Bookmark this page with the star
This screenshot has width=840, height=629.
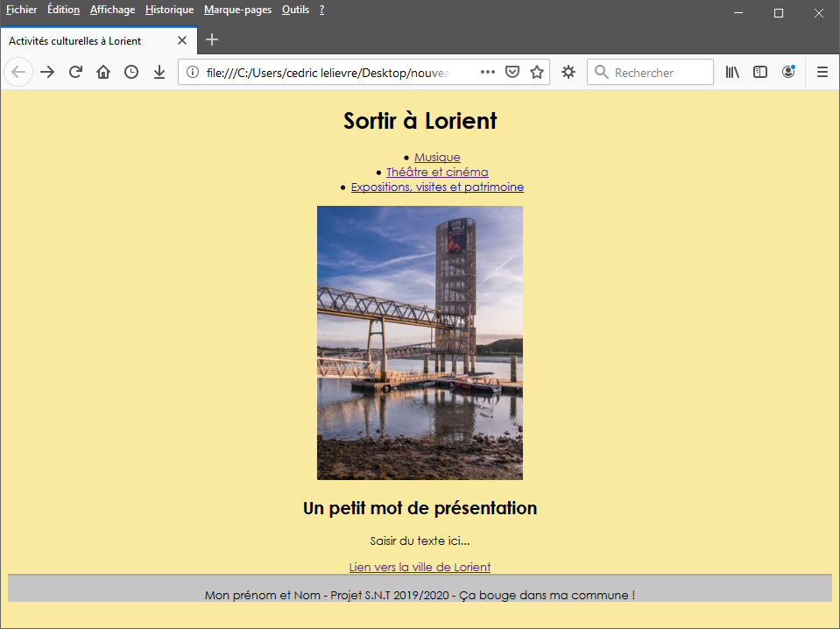coord(537,72)
